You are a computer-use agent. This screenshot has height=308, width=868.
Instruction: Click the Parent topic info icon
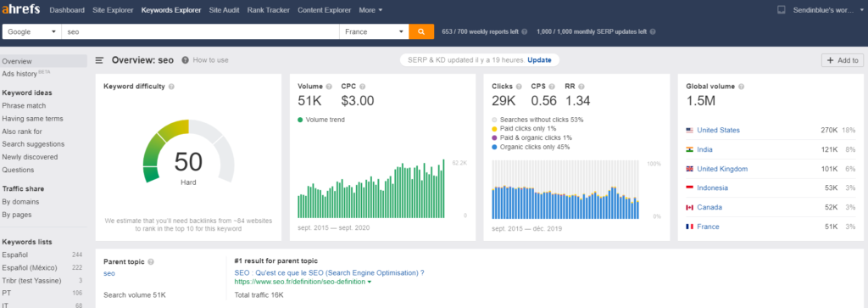pyautogui.click(x=151, y=261)
